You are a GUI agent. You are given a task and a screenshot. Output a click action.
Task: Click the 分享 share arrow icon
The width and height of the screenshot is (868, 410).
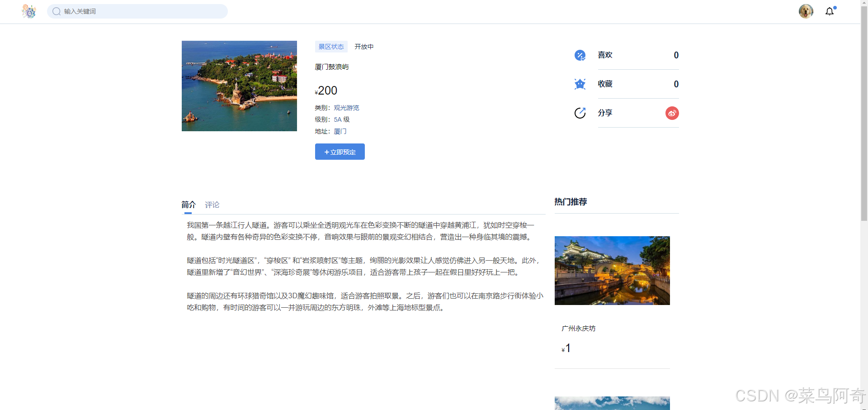point(580,113)
